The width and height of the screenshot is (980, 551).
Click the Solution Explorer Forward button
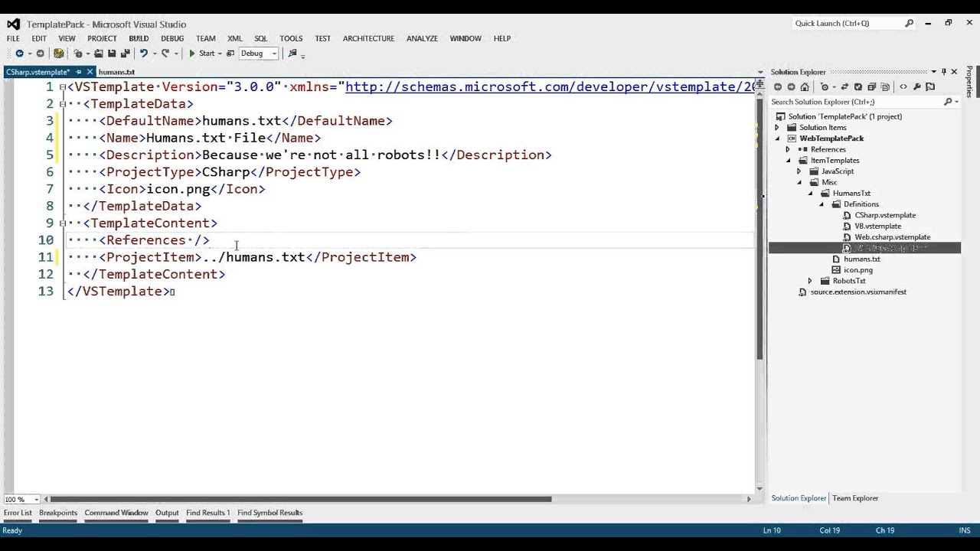point(791,86)
